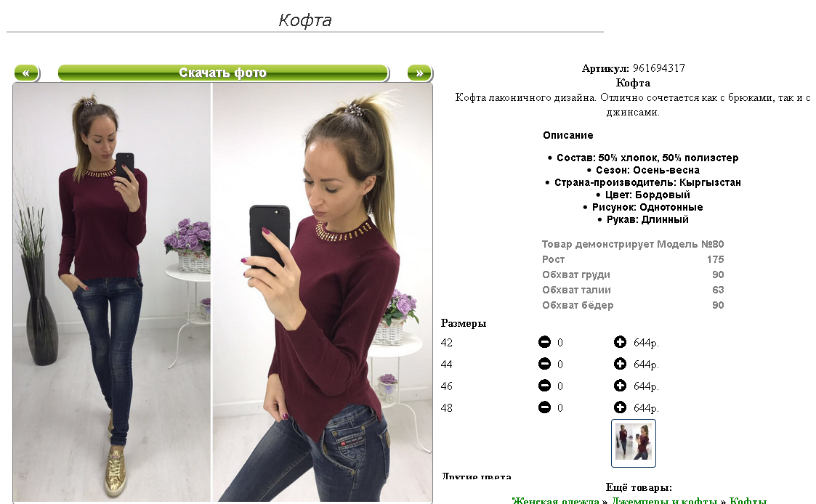Viewport: 816px width, 504px height.
Task: Add one item of size 44
Action: [x=620, y=364]
